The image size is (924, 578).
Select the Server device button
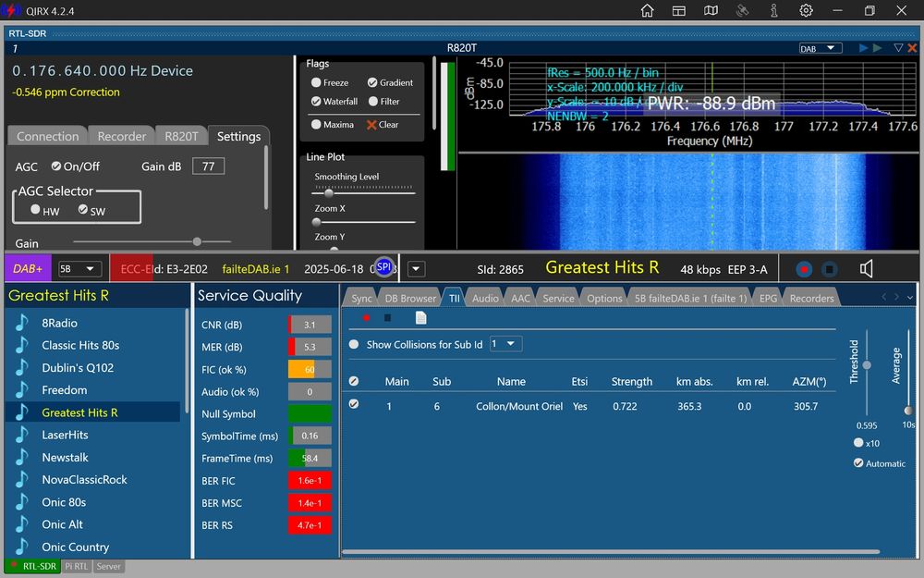108,566
